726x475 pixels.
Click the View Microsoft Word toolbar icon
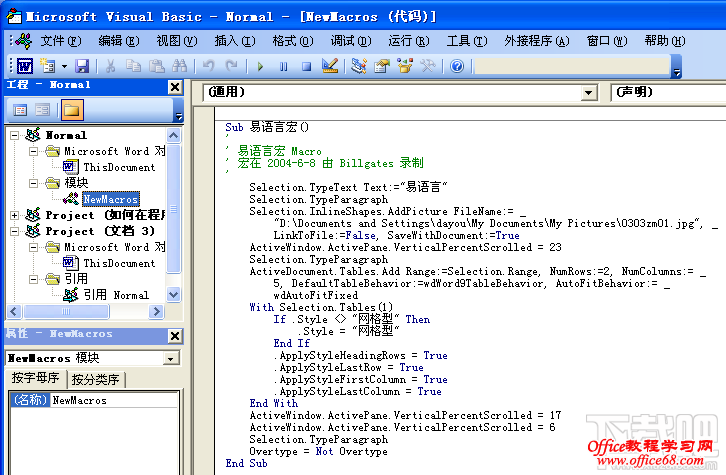click(25, 66)
